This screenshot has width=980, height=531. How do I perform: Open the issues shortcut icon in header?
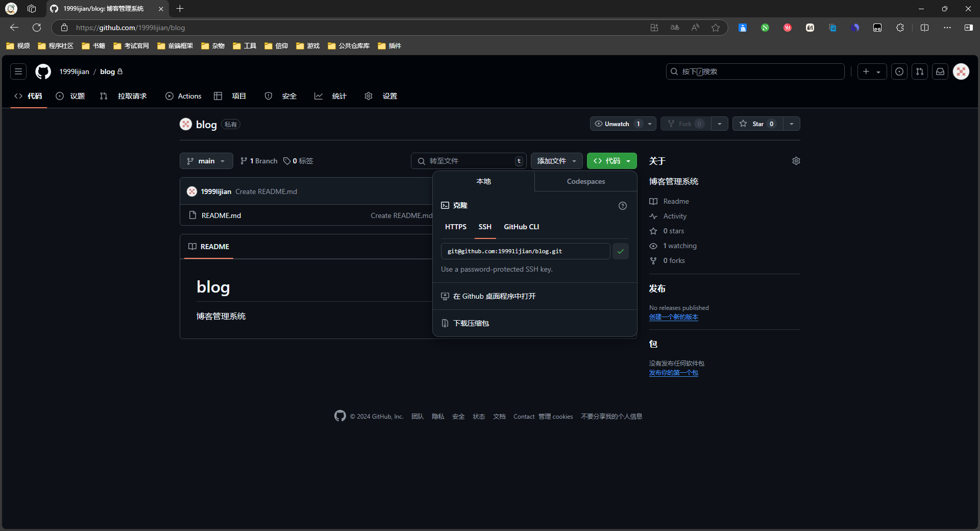899,71
